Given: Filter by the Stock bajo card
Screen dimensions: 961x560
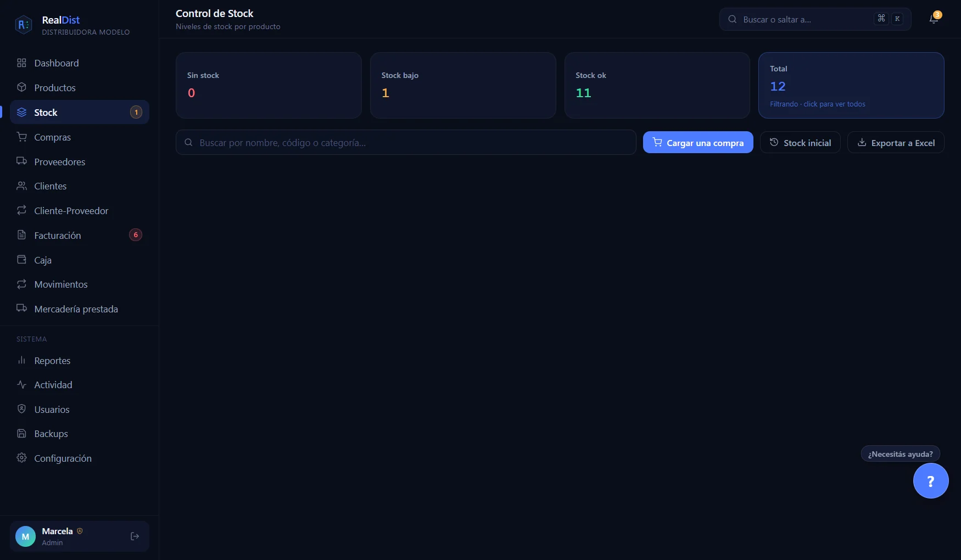Looking at the screenshot, I should point(463,85).
